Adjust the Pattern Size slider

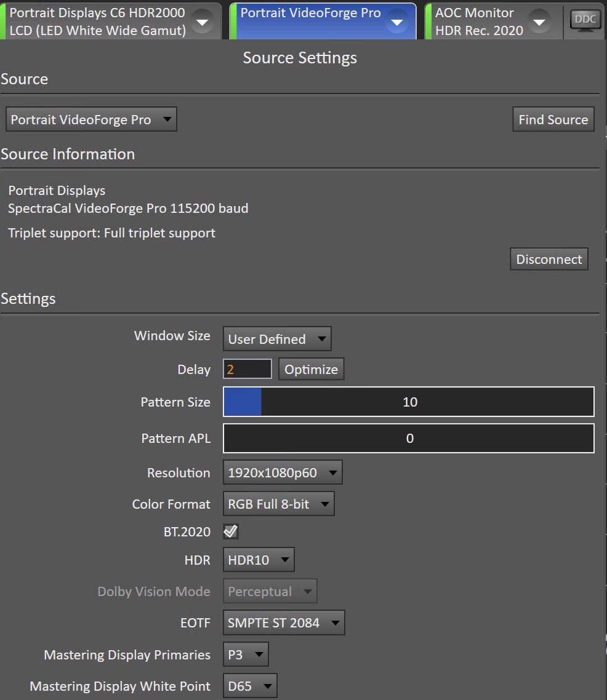(409, 402)
